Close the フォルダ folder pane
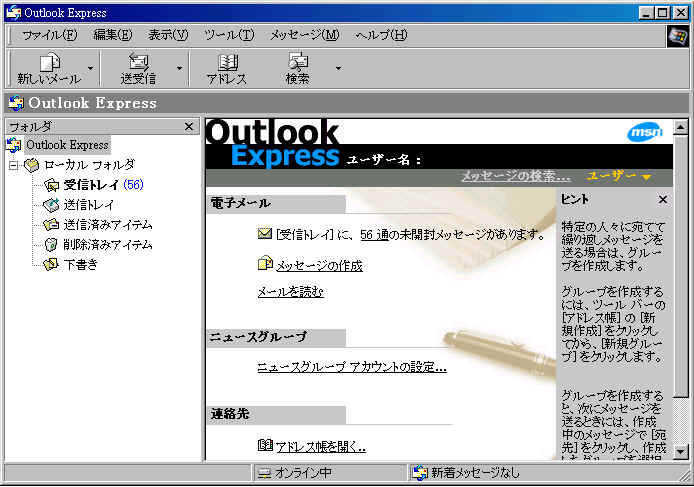Viewport: 694px width, 487px height. click(189, 127)
